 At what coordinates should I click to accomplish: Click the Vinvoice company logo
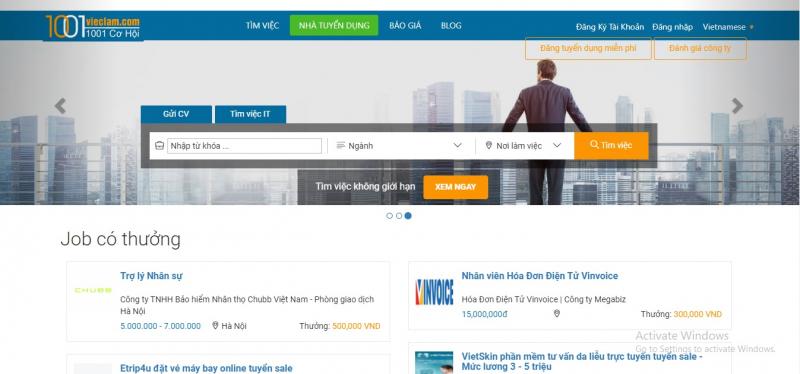coord(434,292)
